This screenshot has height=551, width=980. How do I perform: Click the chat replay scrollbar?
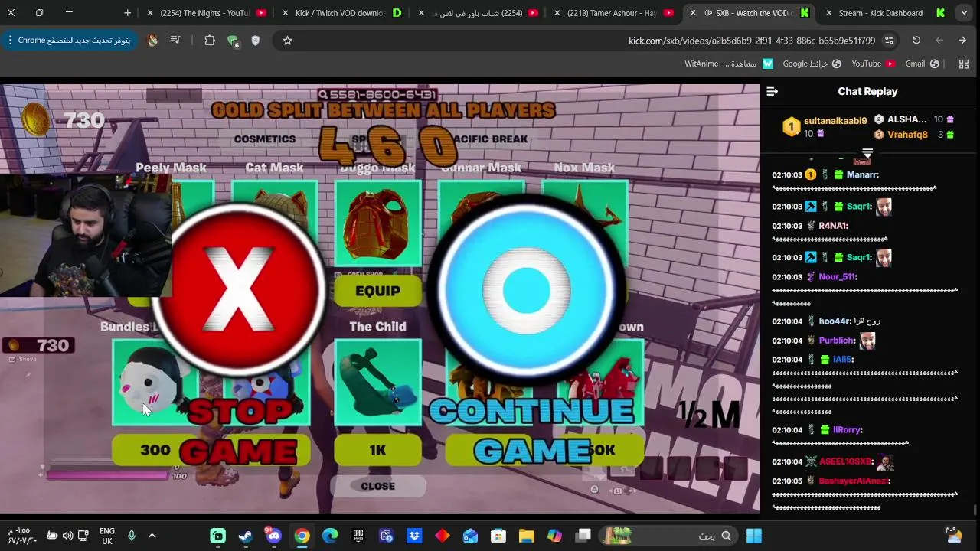[975, 510]
